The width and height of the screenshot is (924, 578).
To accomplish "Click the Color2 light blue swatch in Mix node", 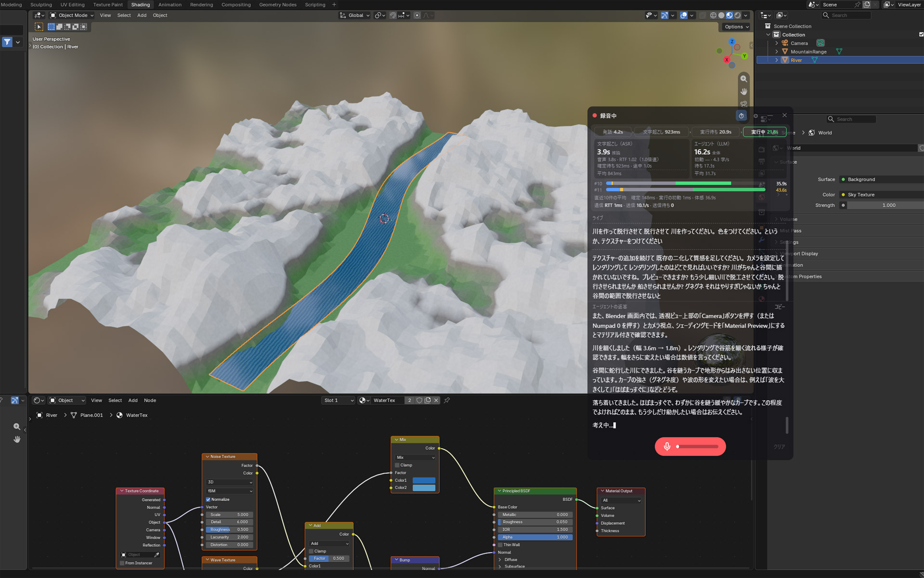I will (x=424, y=488).
